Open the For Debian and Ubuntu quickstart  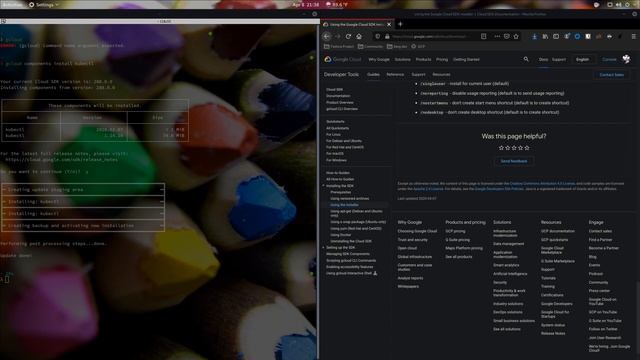(344, 141)
